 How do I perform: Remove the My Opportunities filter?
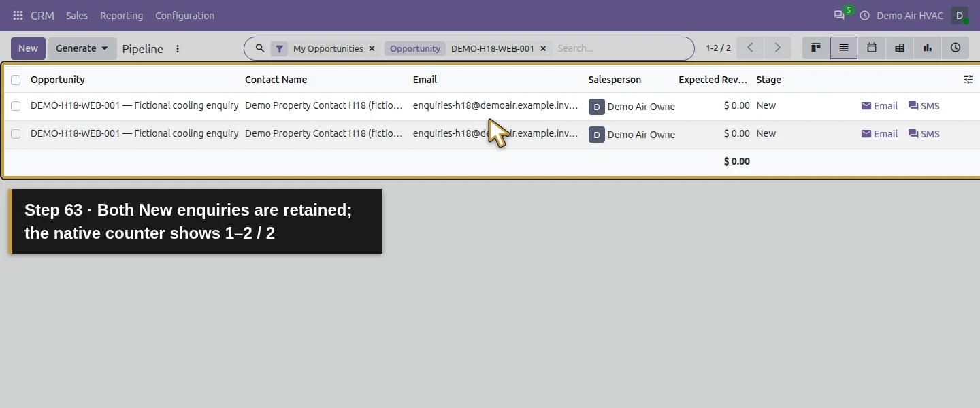click(x=372, y=49)
